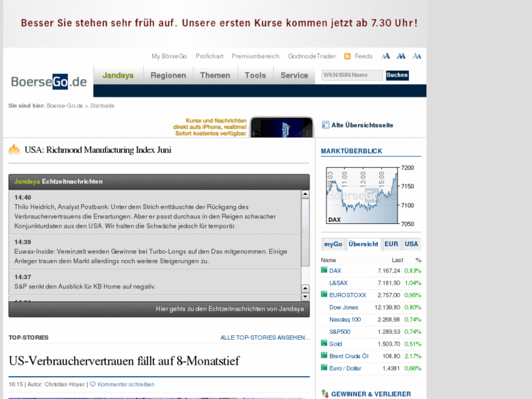This screenshot has width=532, height=399.
Task: Open chart icon next to DAX
Action: click(x=324, y=270)
